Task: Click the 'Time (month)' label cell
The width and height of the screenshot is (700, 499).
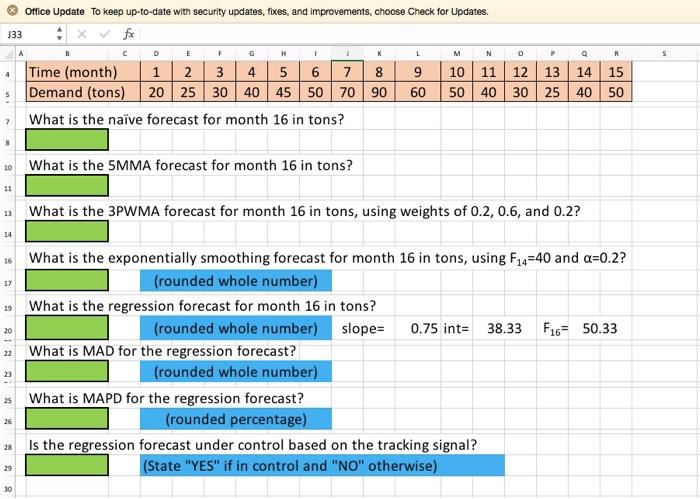Action: click(x=83, y=72)
